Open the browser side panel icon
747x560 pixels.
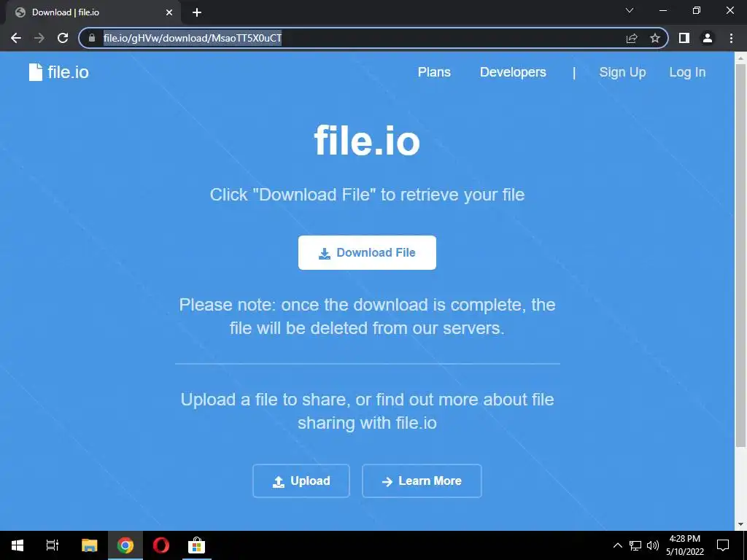point(684,38)
